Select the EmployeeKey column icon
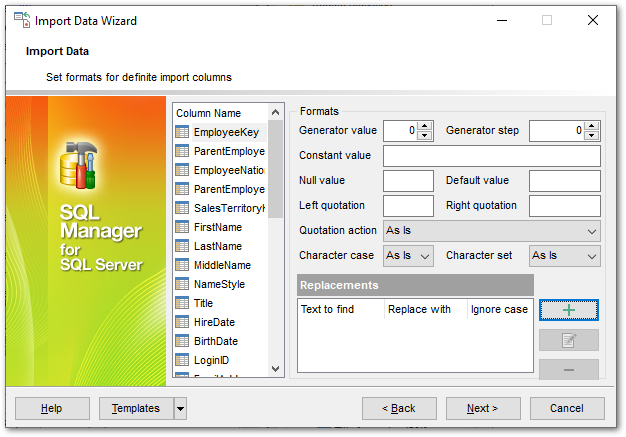This screenshot has width=626, height=437. (x=182, y=132)
